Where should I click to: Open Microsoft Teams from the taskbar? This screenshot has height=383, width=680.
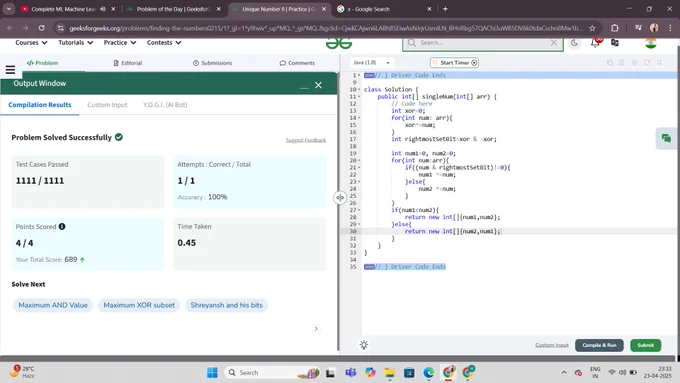click(x=350, y=373)
